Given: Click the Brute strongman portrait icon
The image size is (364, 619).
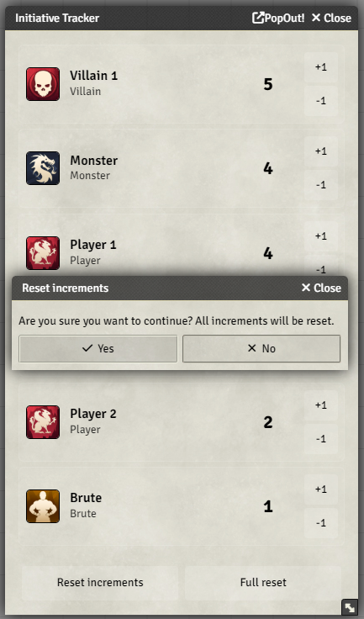Looking at the screenshot, I should coord(43,506).
